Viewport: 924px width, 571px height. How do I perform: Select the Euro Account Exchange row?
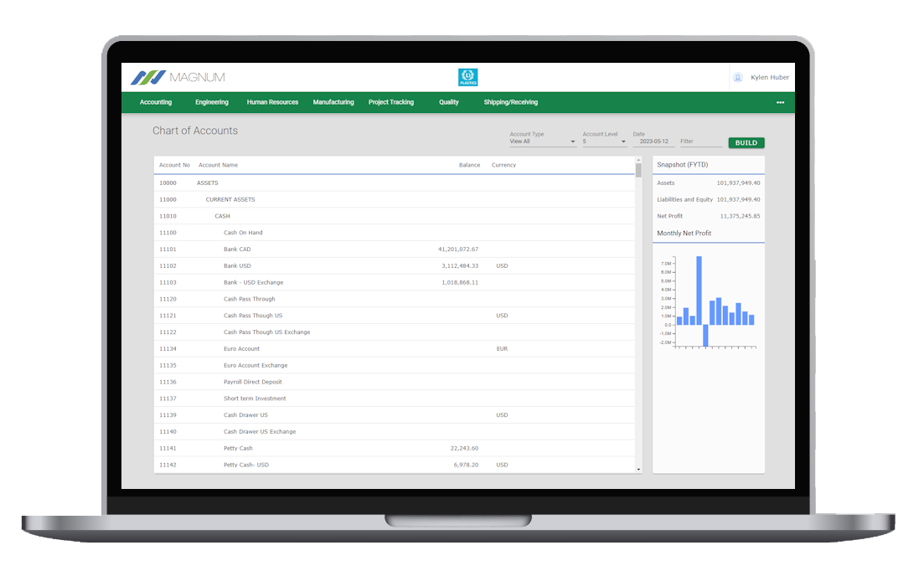[x=395, y=365]
